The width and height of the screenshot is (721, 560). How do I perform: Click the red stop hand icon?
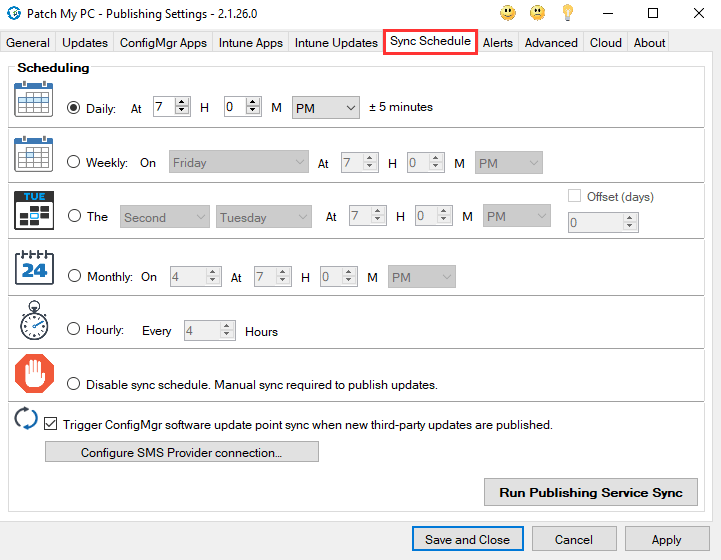34,373
